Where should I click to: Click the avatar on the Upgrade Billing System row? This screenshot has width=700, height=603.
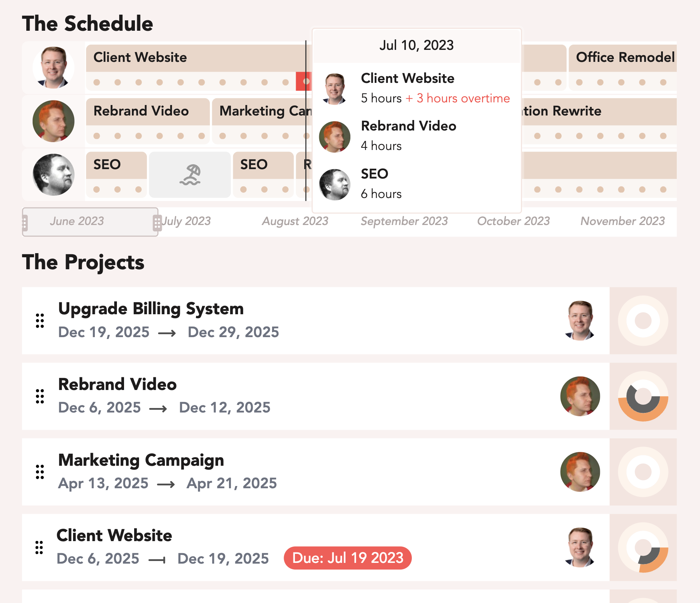click(580, 321)
